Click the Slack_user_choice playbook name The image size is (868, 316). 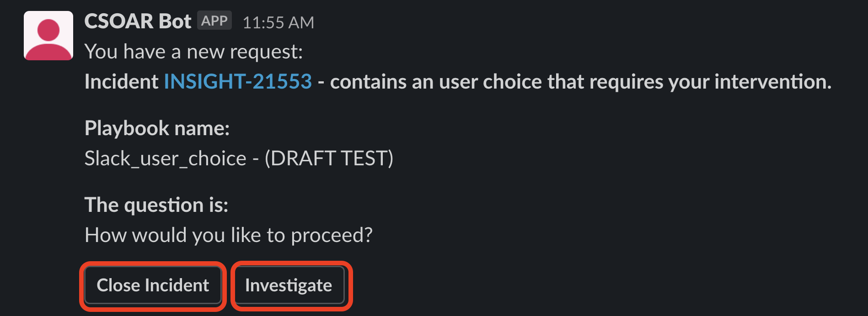[165, 158]
